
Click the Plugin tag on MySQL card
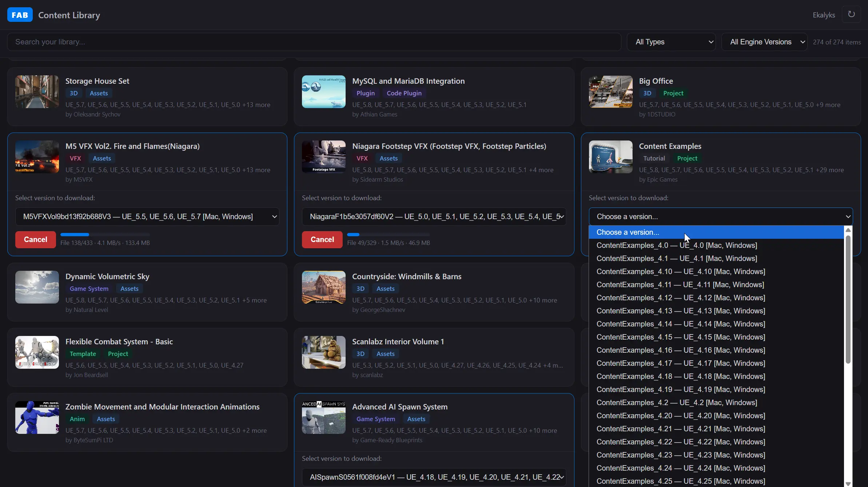[x=366, y=93]
